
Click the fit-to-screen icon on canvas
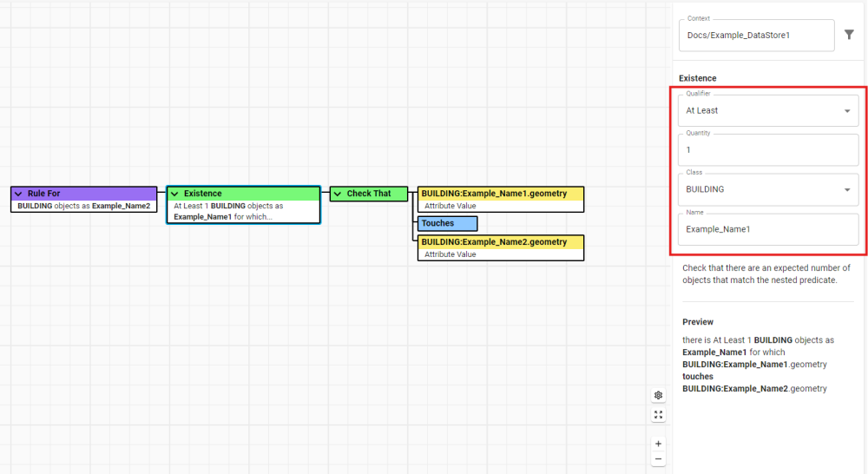click(x=659, y=415)
